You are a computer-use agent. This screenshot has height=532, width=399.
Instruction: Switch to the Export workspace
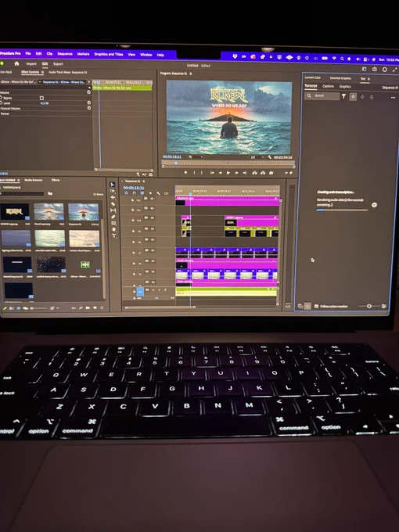tap(58, 64)
